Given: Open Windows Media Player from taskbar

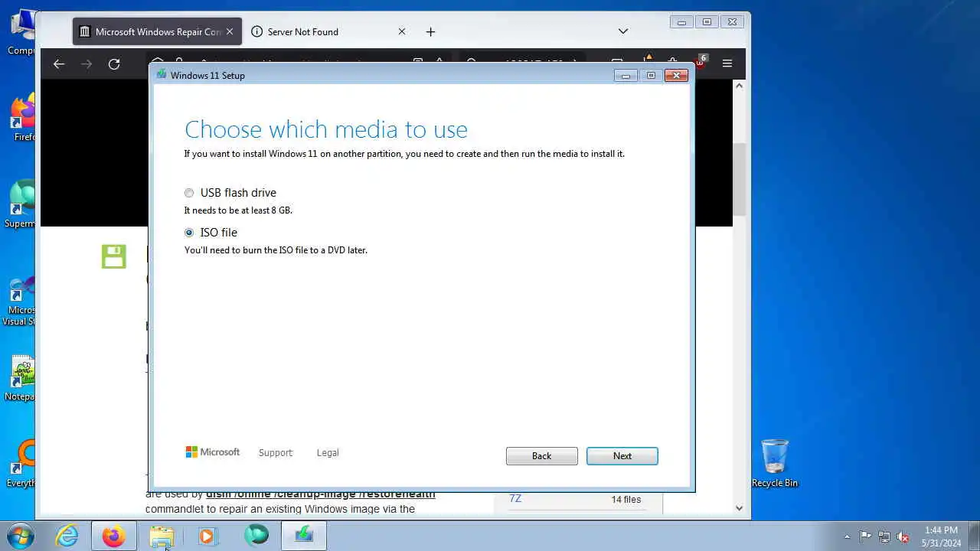Looking at the screenshot, I should click(207, 536).
